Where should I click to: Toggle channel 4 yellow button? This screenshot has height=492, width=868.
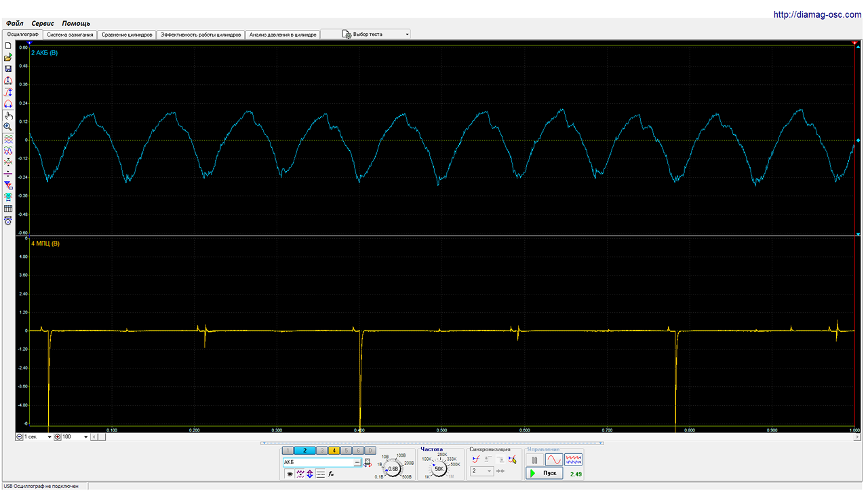(x=334, y=451)
